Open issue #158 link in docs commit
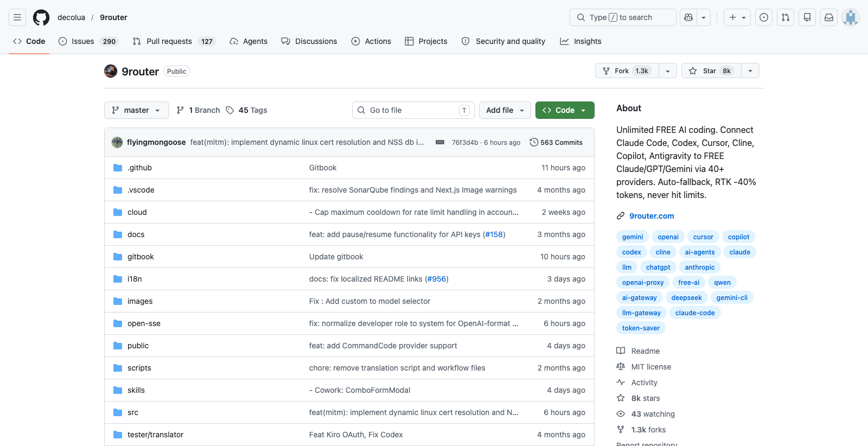 pyautogui.click(x=494, y=234)
